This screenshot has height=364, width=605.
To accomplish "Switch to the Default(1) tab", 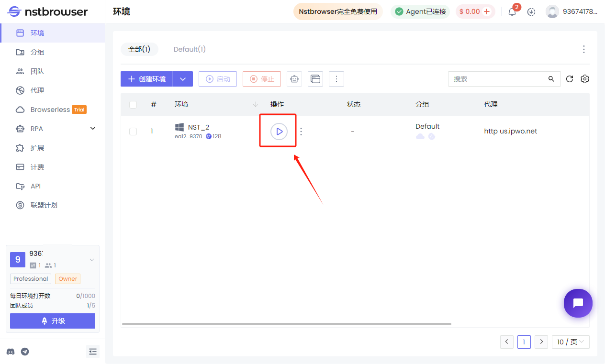I will tap(190, 49).
